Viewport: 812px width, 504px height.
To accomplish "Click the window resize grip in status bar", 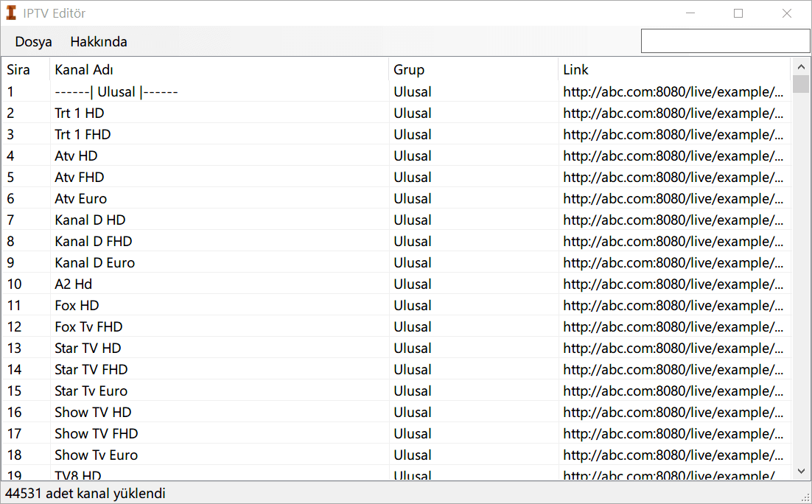I will (805, 497).
